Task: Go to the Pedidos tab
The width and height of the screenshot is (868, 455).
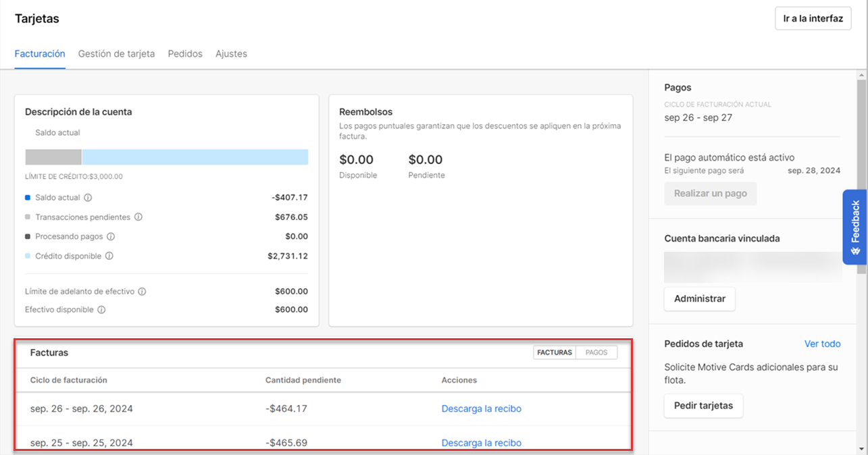Action: point(185,54)
